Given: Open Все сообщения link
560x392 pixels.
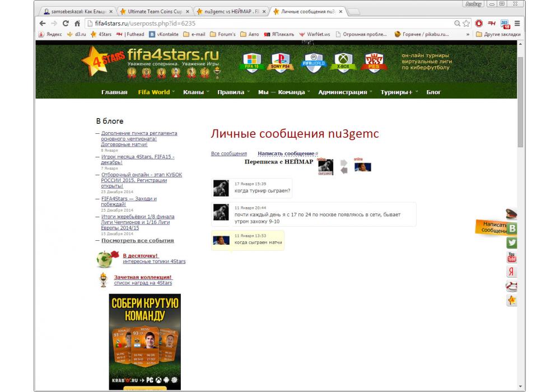Looking at the screenshot, I should click(x=229, y=153).
